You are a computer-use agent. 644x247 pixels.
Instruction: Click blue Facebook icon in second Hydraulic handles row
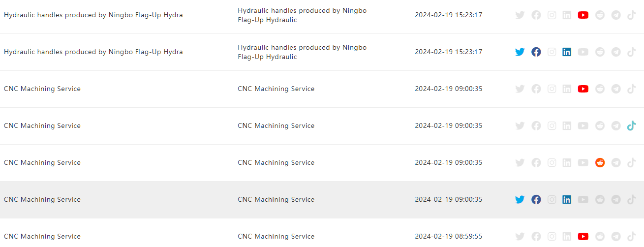(536, 52)
